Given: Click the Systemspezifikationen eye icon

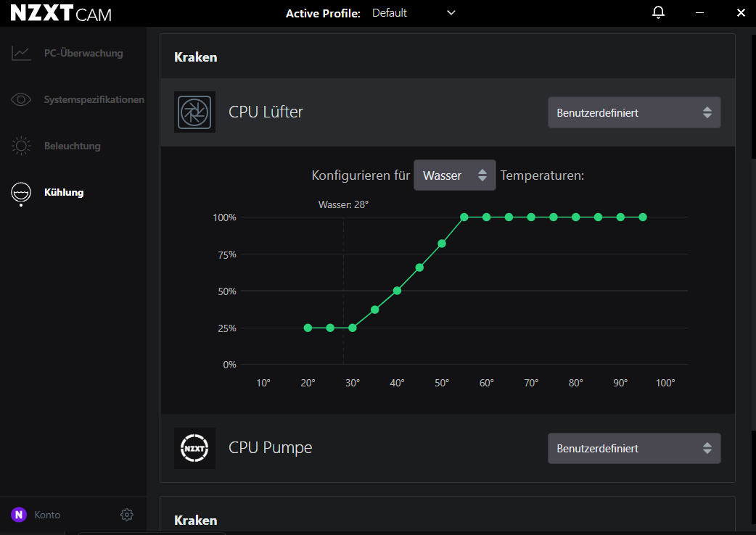Looking at the screenshot, I should 21,100.
